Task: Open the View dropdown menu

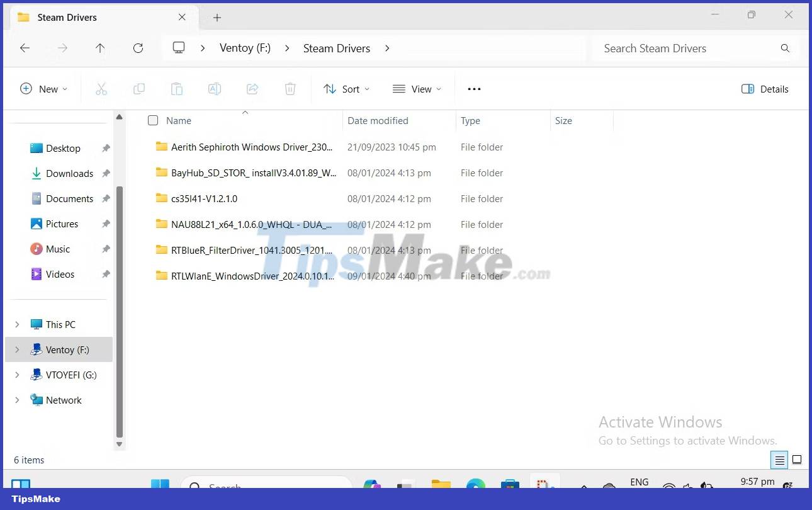Action: point(417,89)
